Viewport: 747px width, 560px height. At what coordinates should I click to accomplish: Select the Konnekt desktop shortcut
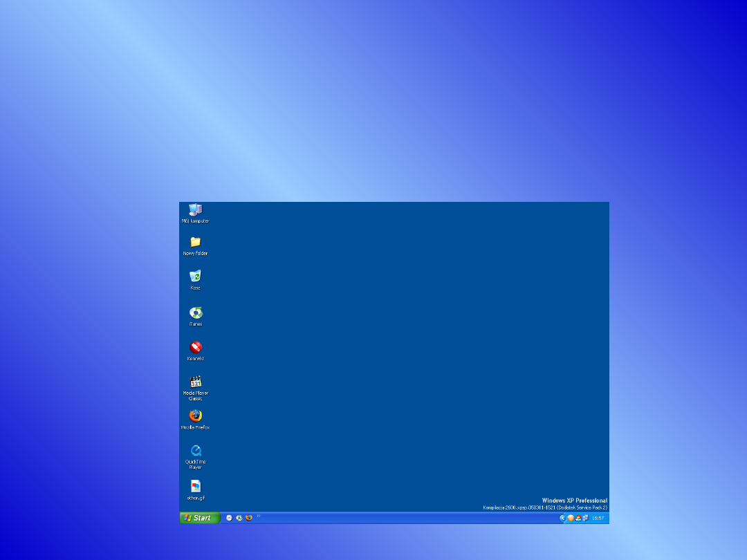[195, 351]
